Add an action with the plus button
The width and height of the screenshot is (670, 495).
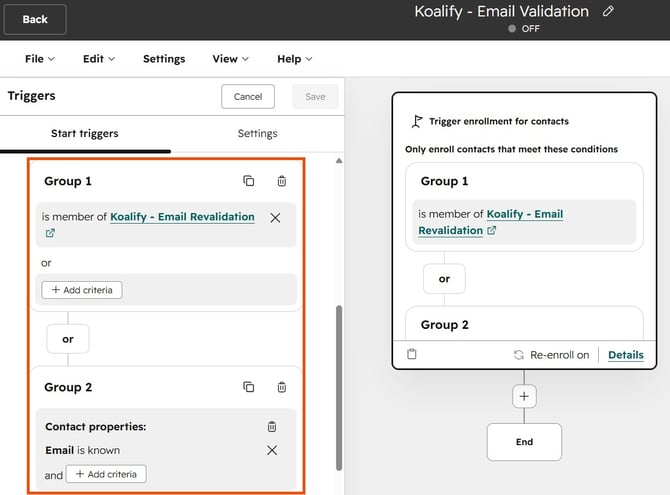click(524, 396)
